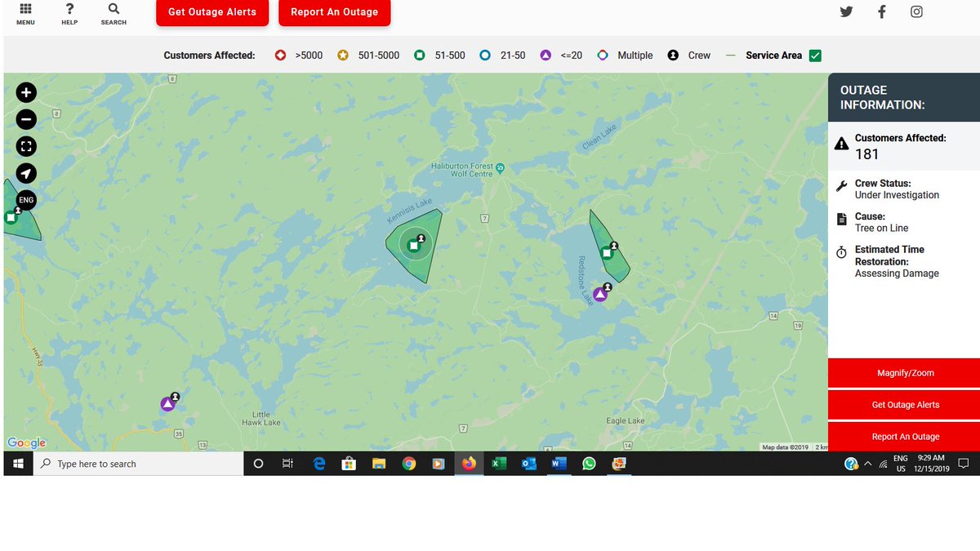980x551 pixels.
Task: Select the Redstone Lake green outage marker
Action: (x=607, y=252)
